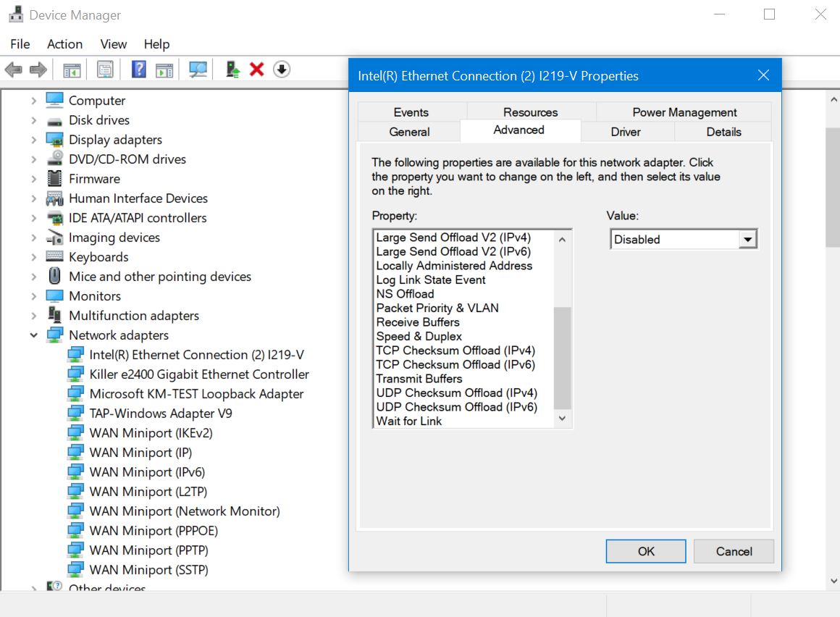The image size is (840, 617).
Task: Click the Help toolbar icon with question mark
Action: (139, 70)
